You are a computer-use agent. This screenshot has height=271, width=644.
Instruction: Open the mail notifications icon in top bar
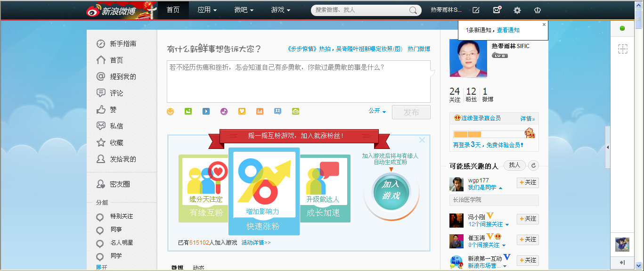[497, 10]
